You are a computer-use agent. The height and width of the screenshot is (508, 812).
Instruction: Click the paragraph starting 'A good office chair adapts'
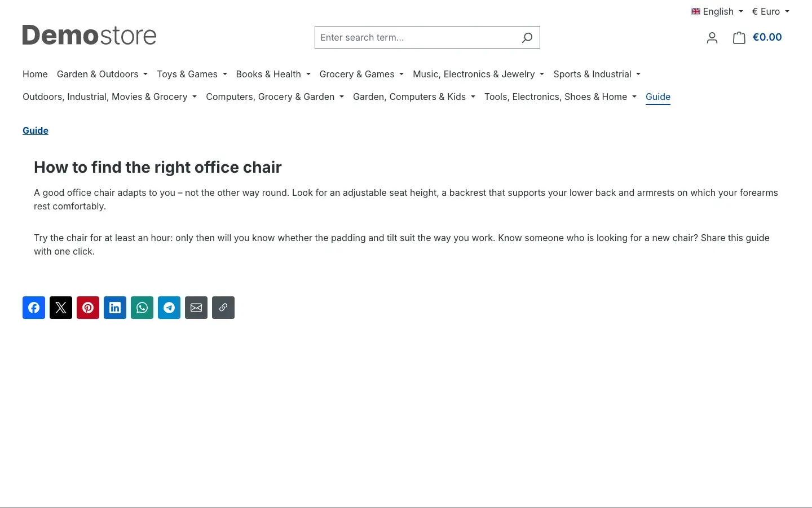[406, 199]
